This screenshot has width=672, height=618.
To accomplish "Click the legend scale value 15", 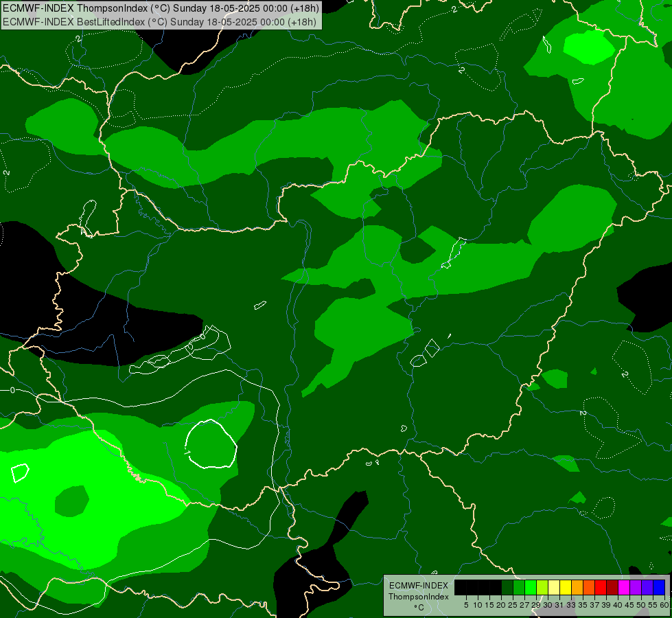I will coord(489,605).
